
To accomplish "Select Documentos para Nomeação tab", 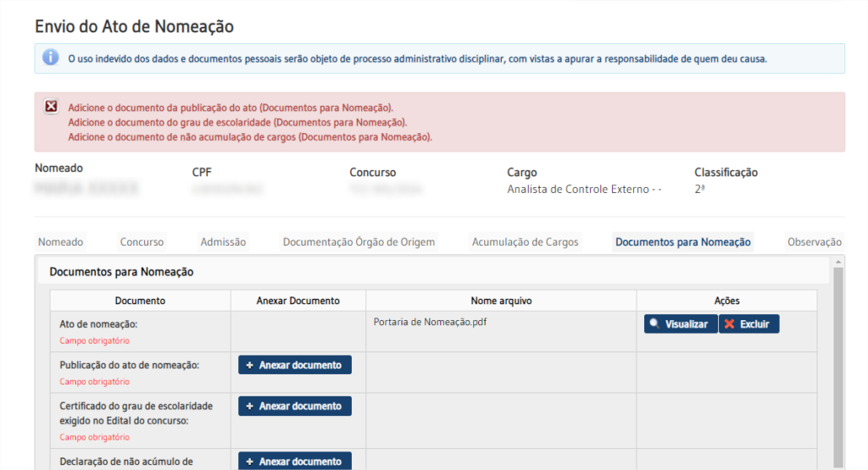I will click(683, 241).
